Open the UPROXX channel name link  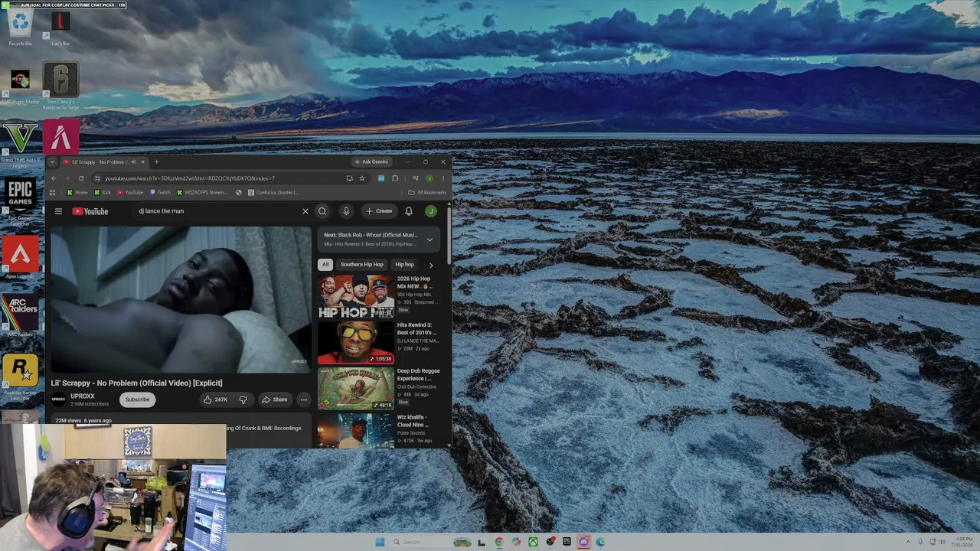(x=83, y=396)
